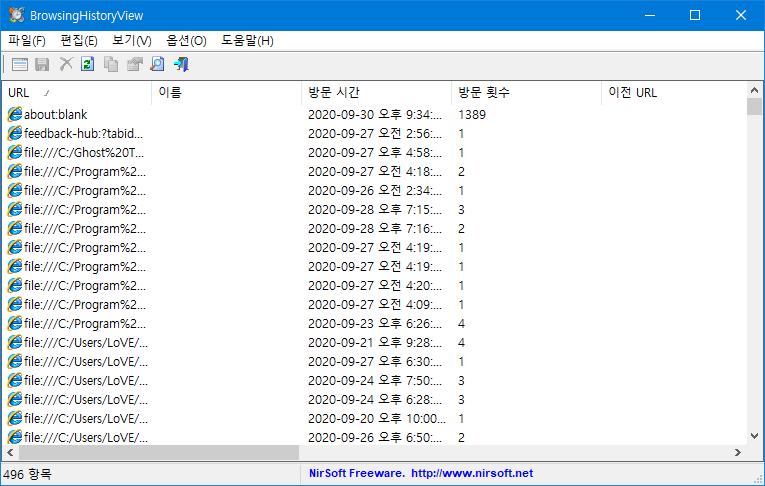
Task: Click the BrowsingHistoryView app icon in title bar
Action: pyautogui.click(x=17, y=15)
